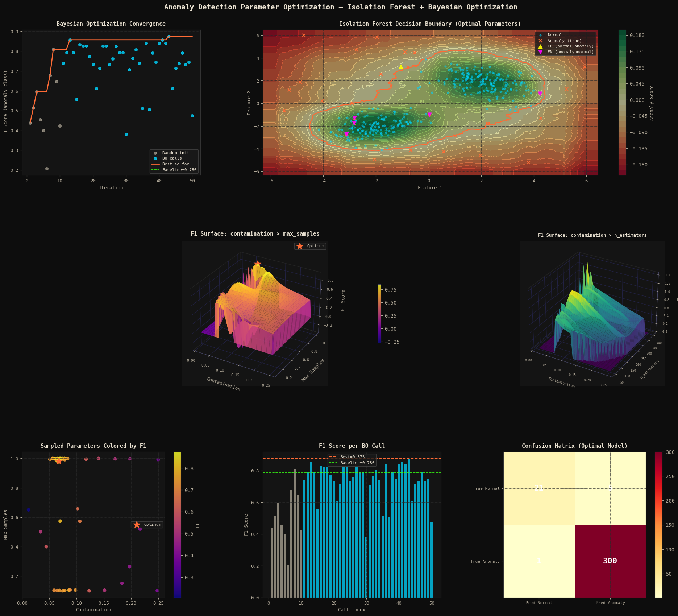Click the Bayesian Optimization Convergence title
Screen dimensions: 678x616
111,24
